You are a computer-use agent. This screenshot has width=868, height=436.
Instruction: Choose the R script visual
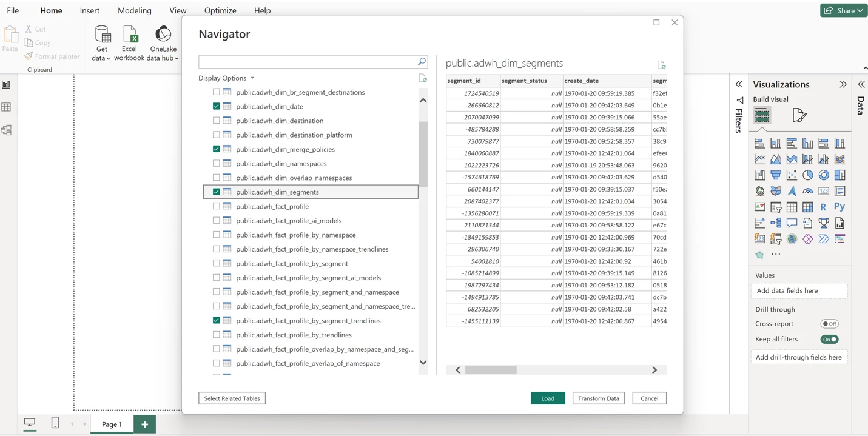824,207
